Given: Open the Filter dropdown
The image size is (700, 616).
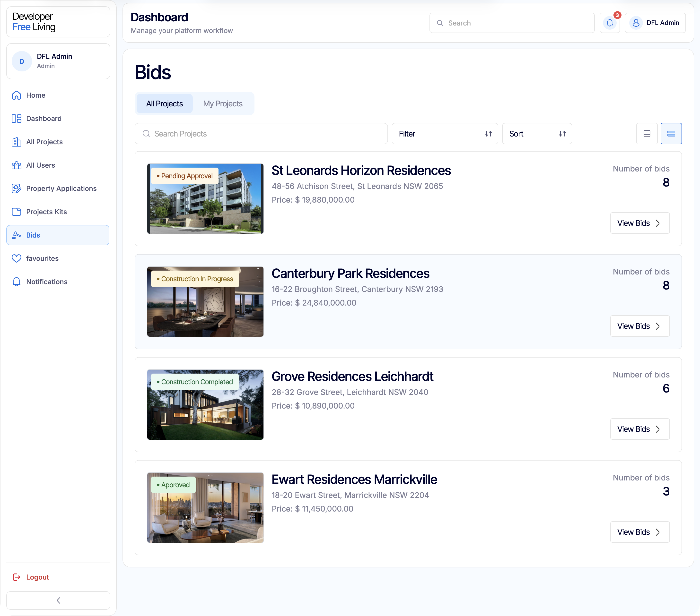Looking at the screenshot, I should [445, 133].
